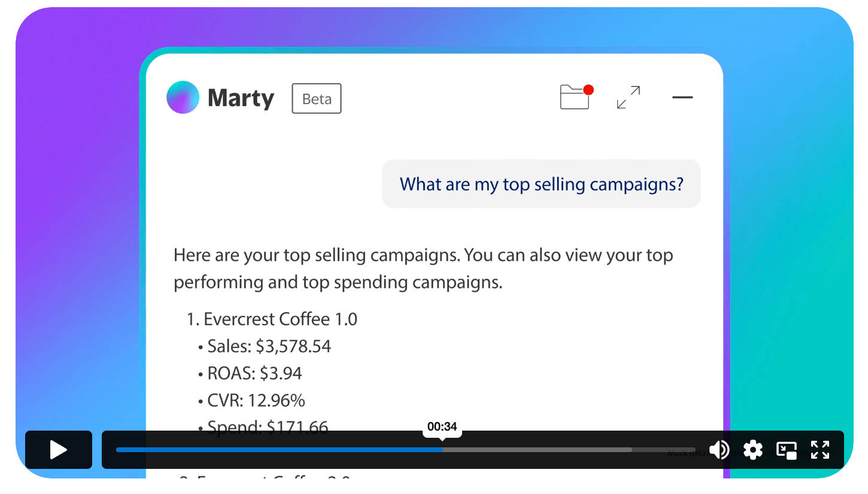
Task: Minimize the Marty chat panel
Action: click(x=682, y=97)
